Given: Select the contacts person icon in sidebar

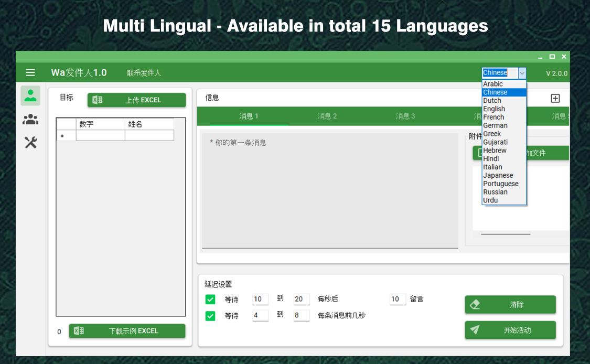Looking at the screenshot, I should pyautogui.click(x=30, y=95).
